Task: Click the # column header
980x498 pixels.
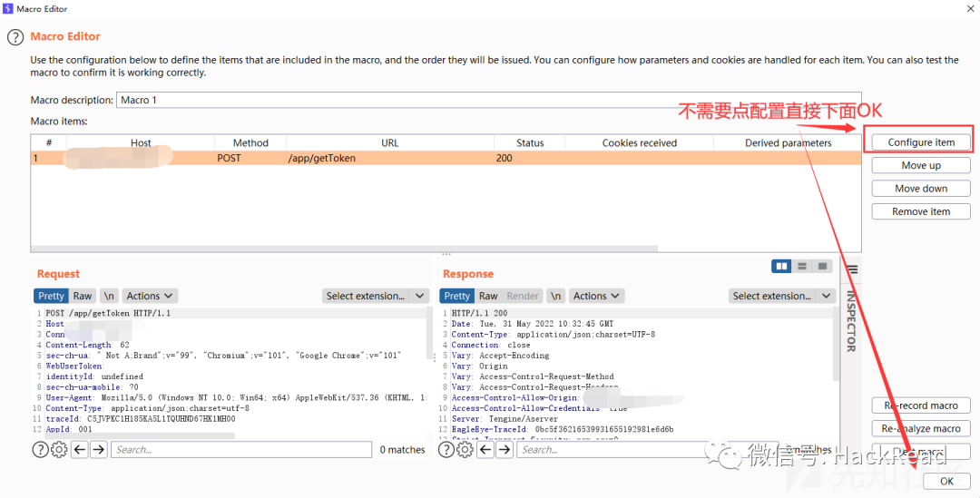Action: pyautogui.click(x=49, y=143)
